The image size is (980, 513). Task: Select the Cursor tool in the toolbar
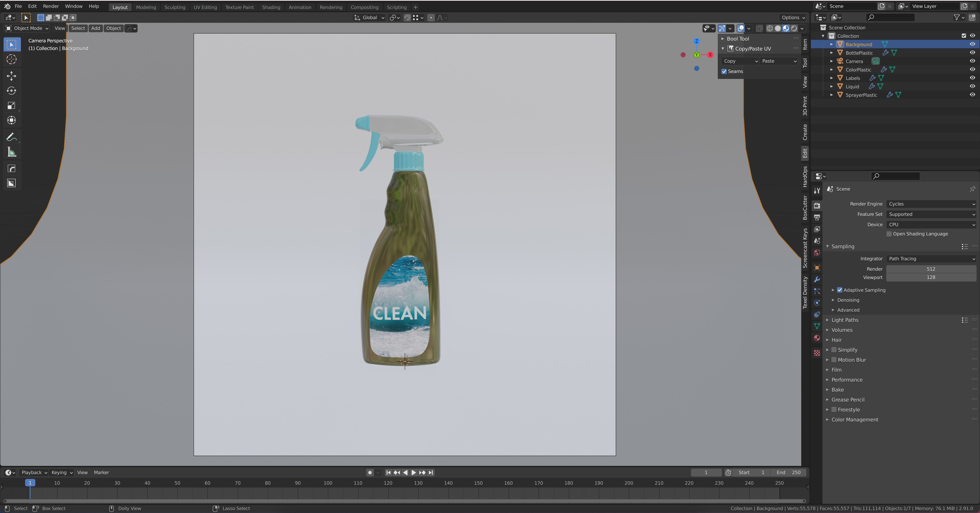(11, 59)
